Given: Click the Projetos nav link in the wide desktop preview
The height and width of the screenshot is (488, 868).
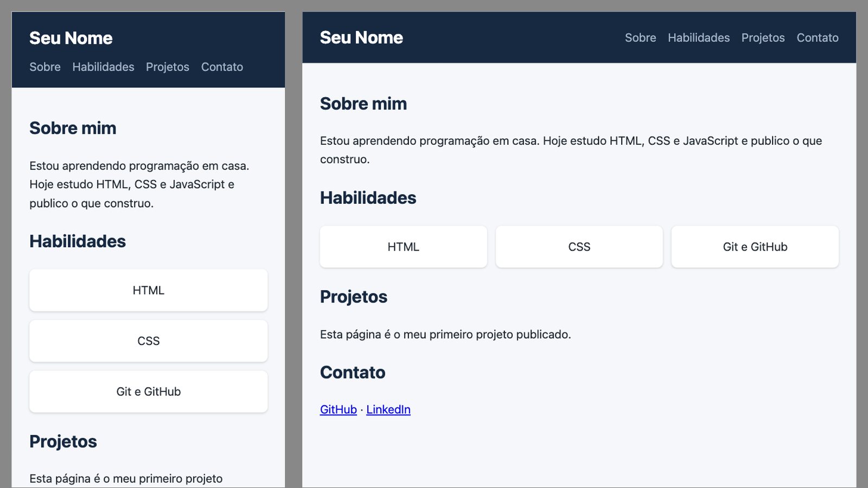Looking at the screenshot, I should [x=763, y=37].
